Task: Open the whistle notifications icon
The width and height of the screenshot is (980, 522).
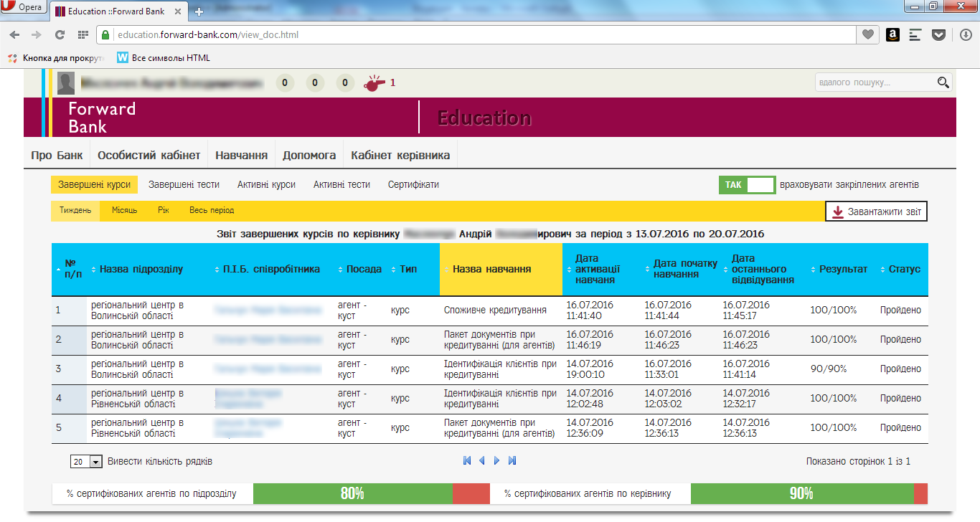Action: tap(373, 83)
